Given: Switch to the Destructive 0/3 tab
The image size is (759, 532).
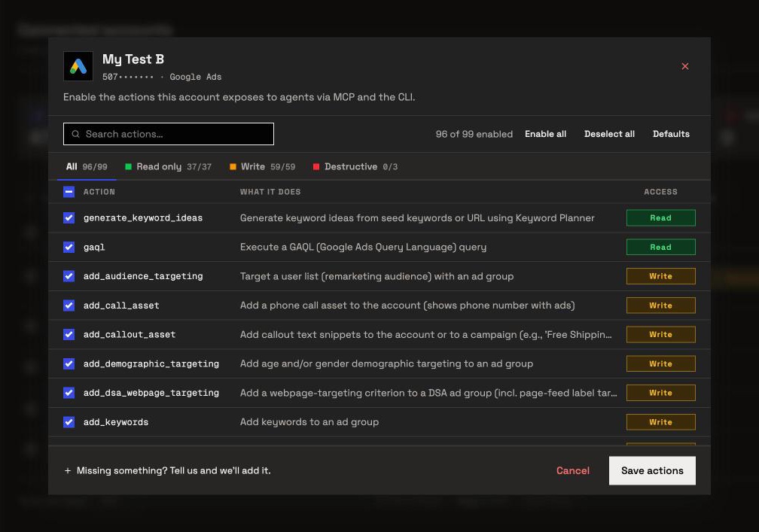Looking at the screenshot, I should [355, 166].
